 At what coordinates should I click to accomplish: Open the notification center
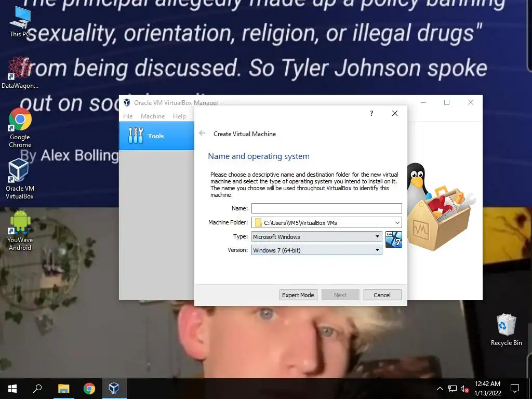pyautogui.click(x=515, y=389)
